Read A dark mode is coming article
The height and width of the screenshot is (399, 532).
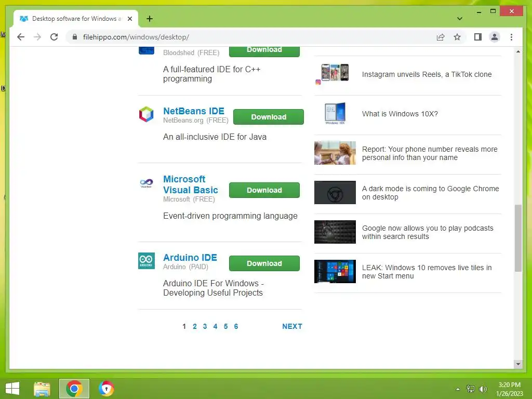pyautogui.click(x=430, y=193)
